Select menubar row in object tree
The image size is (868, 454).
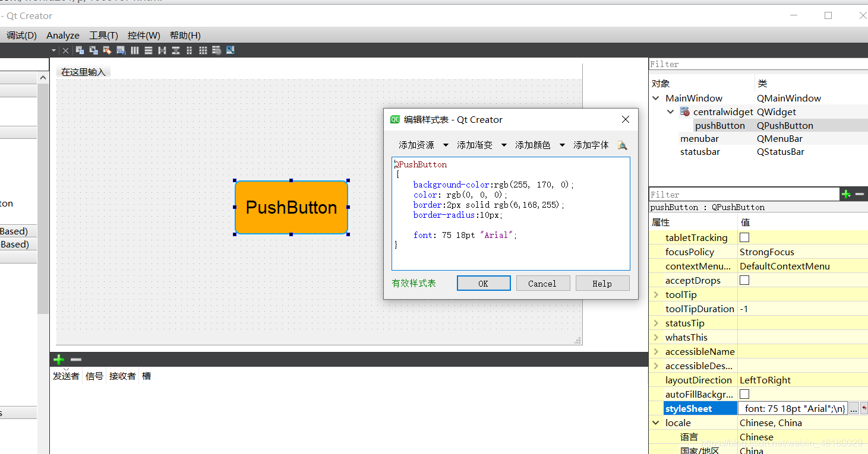point(758,138)
